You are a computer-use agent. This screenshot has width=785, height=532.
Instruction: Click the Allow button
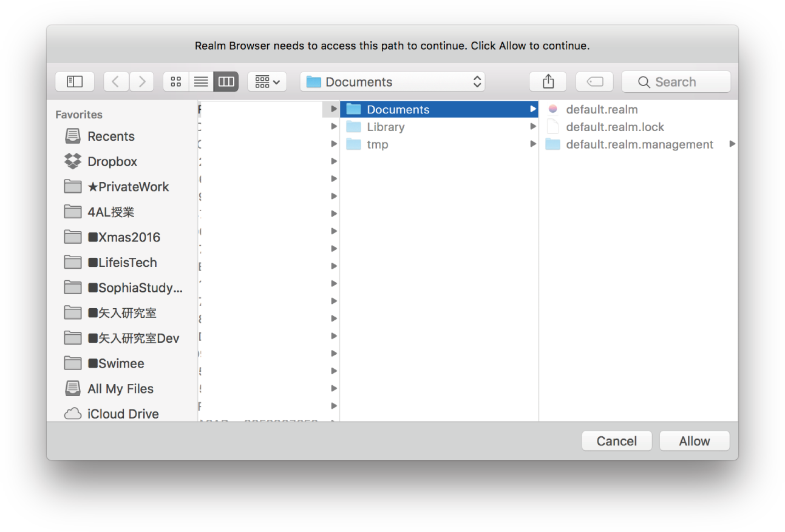pos(695,441)
